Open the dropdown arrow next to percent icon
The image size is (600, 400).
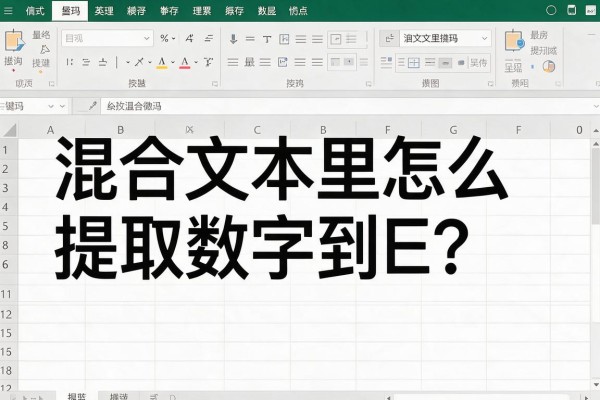click(173, 39)
